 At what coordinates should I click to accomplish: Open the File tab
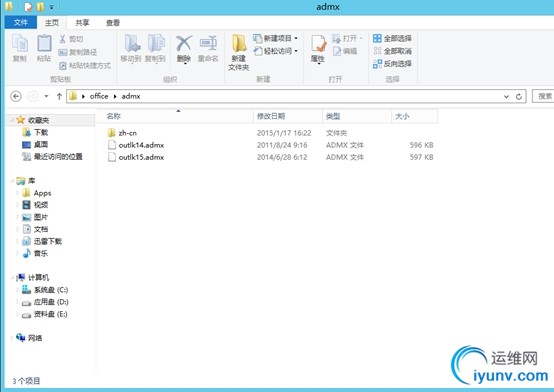tap(20, 23)
